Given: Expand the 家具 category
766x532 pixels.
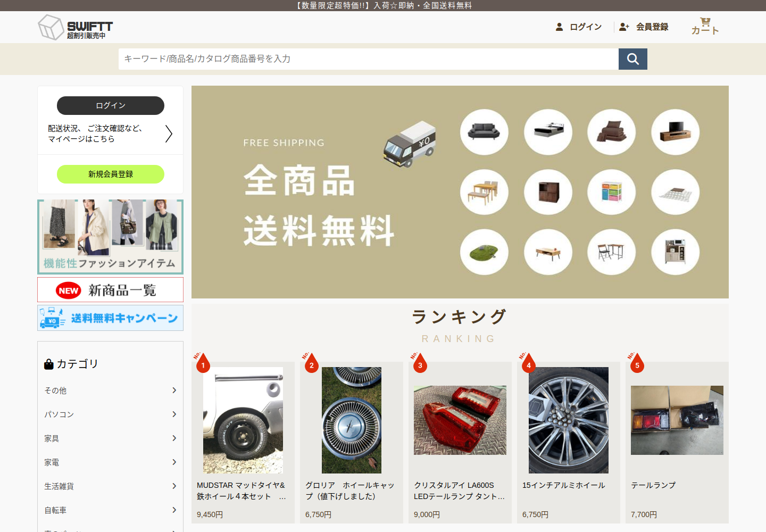Looking at the screenshot, I should pyautogui.click(x=111, y=438).
